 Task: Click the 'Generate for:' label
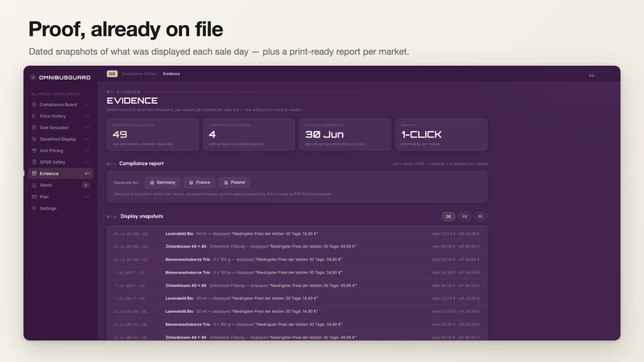(126, 183)
